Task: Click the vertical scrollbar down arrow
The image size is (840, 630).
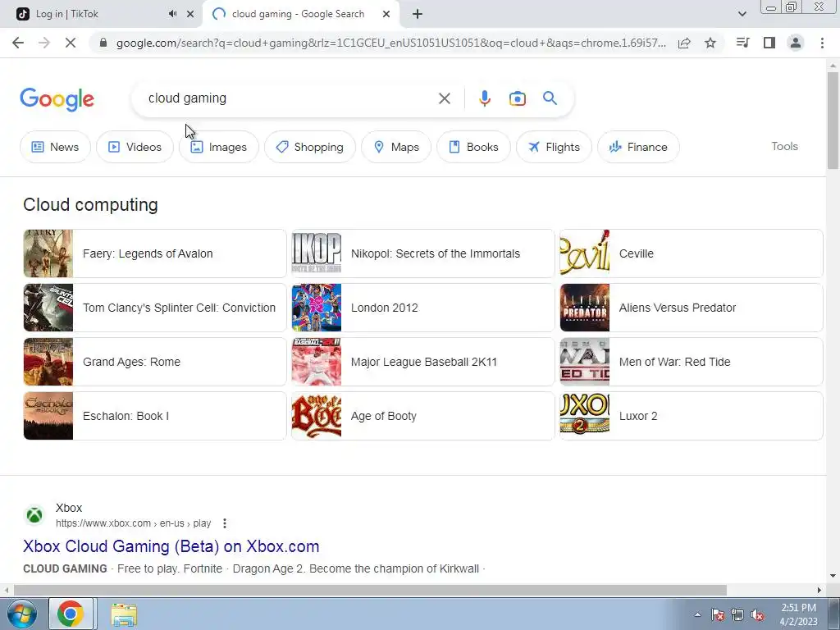Action: 833,577
